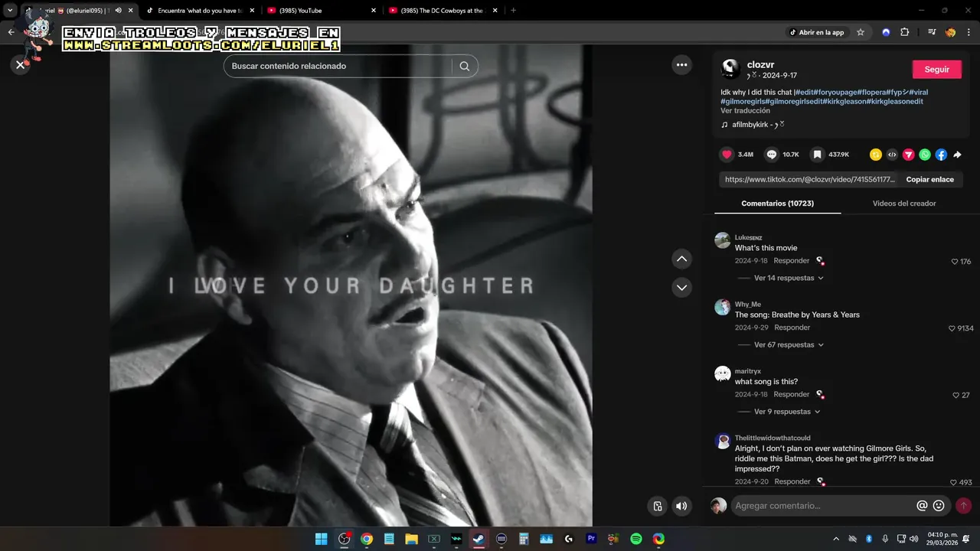Share via the red send-to-friends icon
The image size is (980, 551).
pos(909,155)
